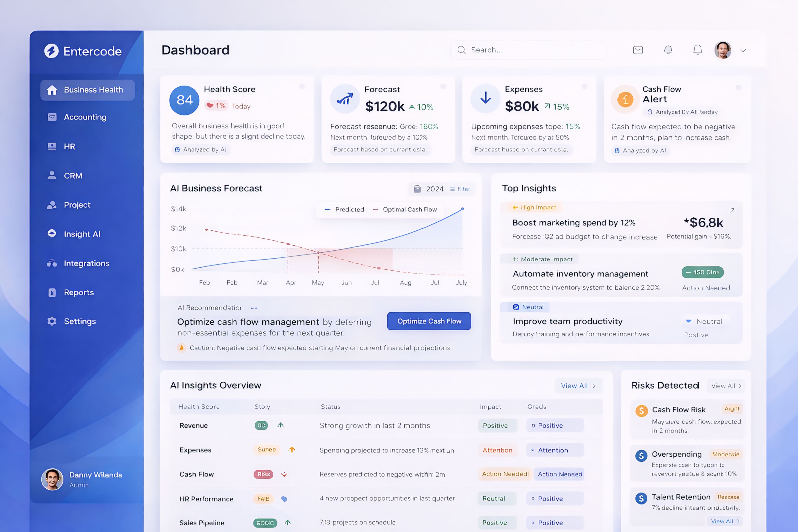Expand the user profile dropdown chevron

point(743,51)
